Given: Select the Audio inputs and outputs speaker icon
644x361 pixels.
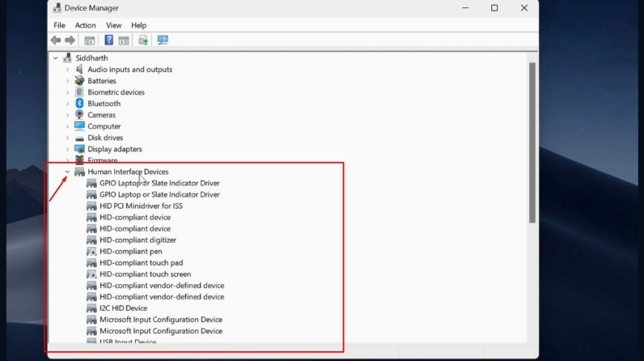Looking at the screenshot, I should [x=79, y=69].
